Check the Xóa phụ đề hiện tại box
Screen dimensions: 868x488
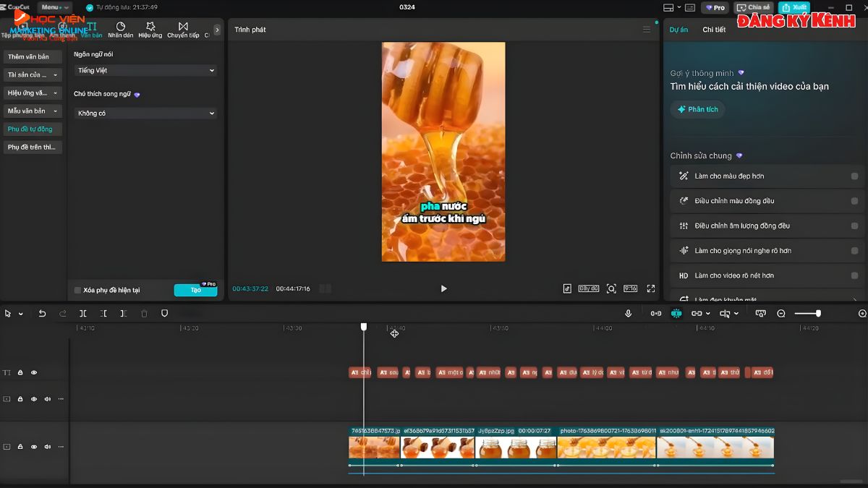[78, 291]
